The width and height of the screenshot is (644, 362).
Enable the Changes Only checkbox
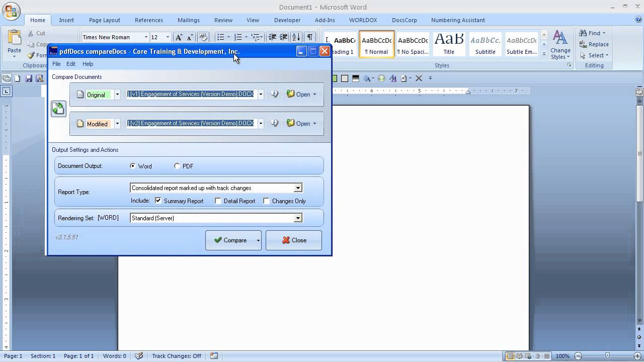[x=267, y=201]
